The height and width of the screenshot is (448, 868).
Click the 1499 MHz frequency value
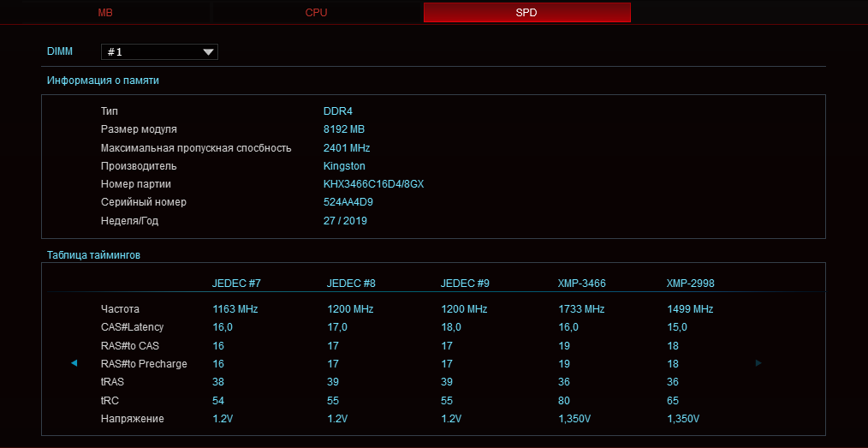[690, 309]
